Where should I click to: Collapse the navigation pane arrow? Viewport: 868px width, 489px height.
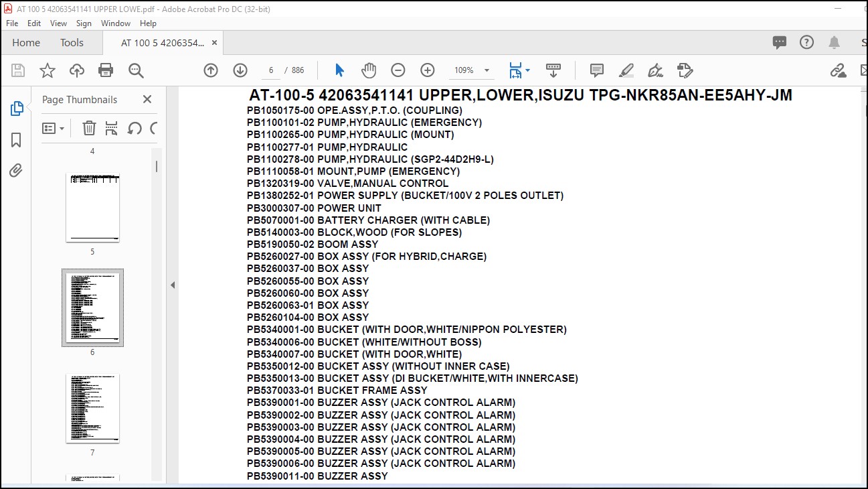click(x=172, y=285)
